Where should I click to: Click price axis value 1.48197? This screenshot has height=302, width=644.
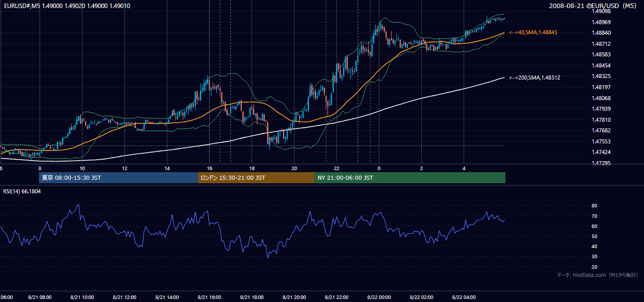[601, 87]
